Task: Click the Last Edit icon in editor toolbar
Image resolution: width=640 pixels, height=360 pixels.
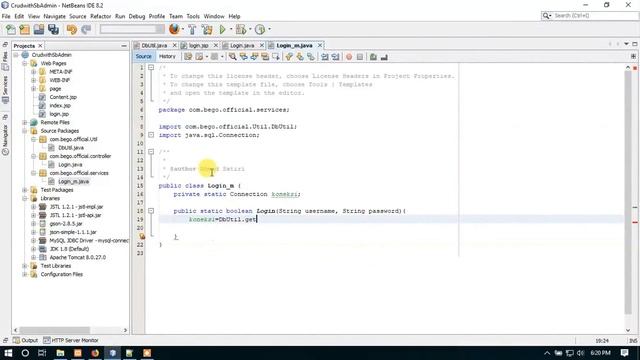Action: tap(188, 57)
